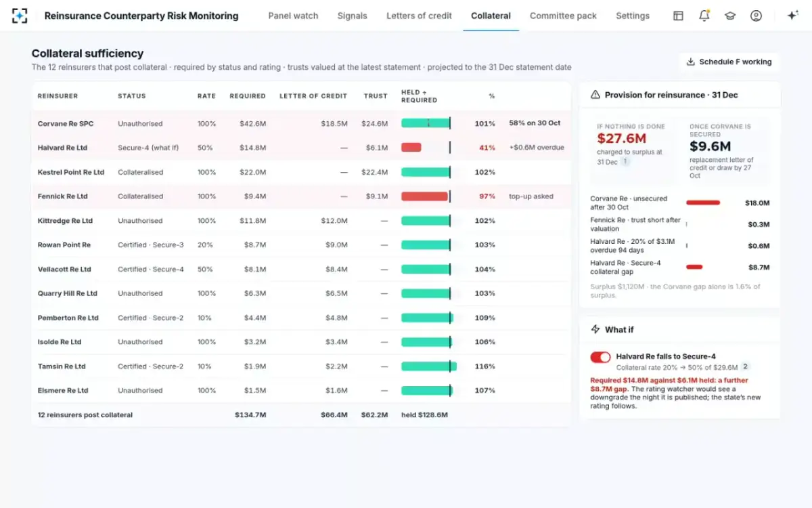The height and width of the screenshot is (508, 812).
Task: Click the red Halvard Re Ltd coverage bar
Action: [411, 148]
